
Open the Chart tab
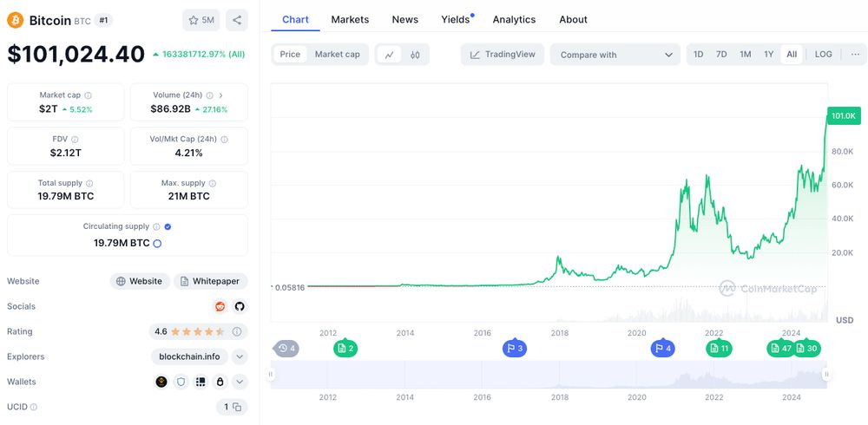click(x=296, y=19)
